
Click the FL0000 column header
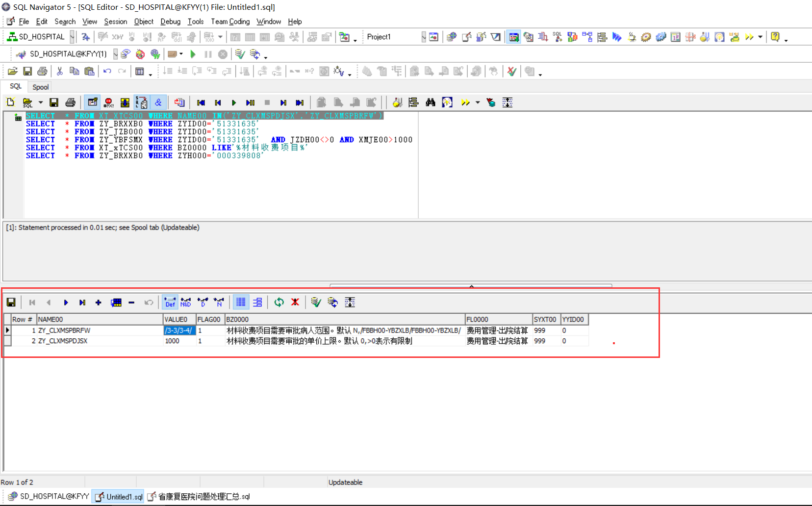(499, 319)
